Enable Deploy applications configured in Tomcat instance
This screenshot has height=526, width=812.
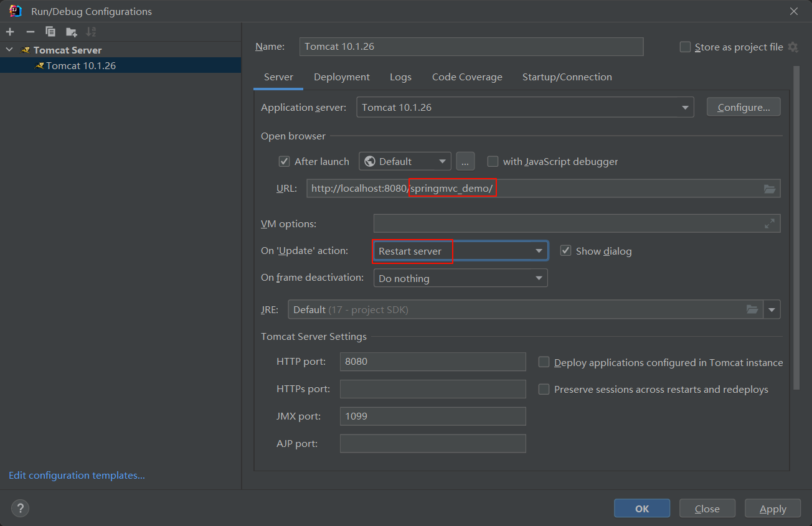click(544, 362)
